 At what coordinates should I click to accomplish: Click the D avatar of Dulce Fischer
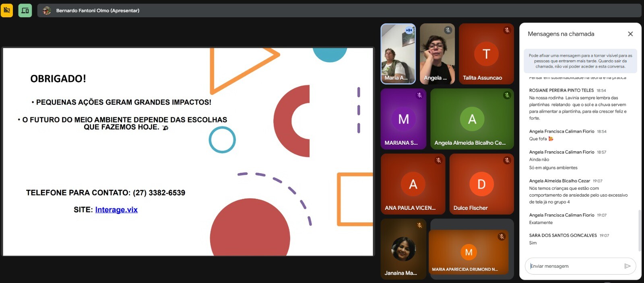click(x=481, y=184)
